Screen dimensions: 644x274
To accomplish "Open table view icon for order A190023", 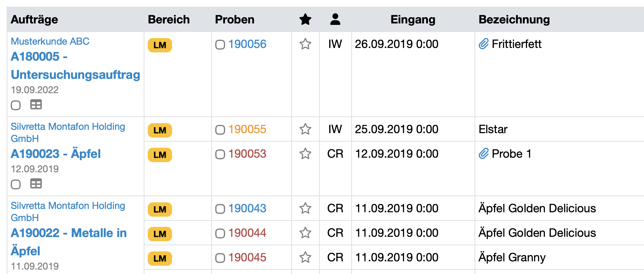I will click(36, 184).
